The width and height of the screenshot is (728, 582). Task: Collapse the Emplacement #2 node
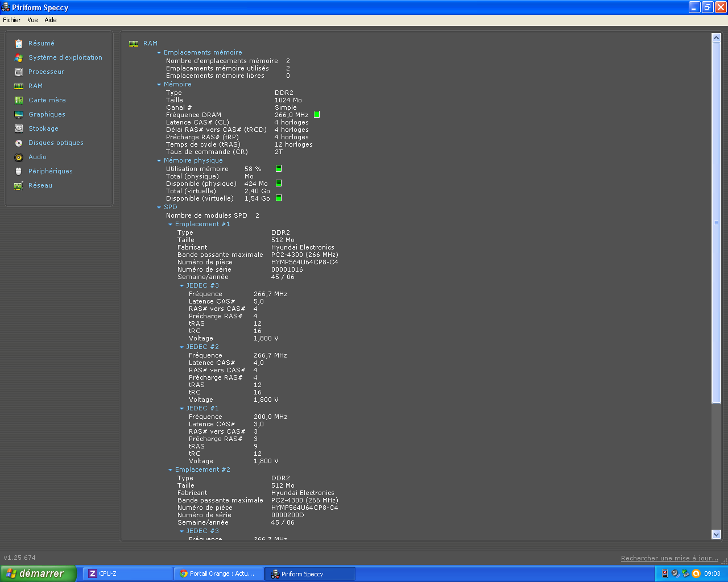(170, 469)
